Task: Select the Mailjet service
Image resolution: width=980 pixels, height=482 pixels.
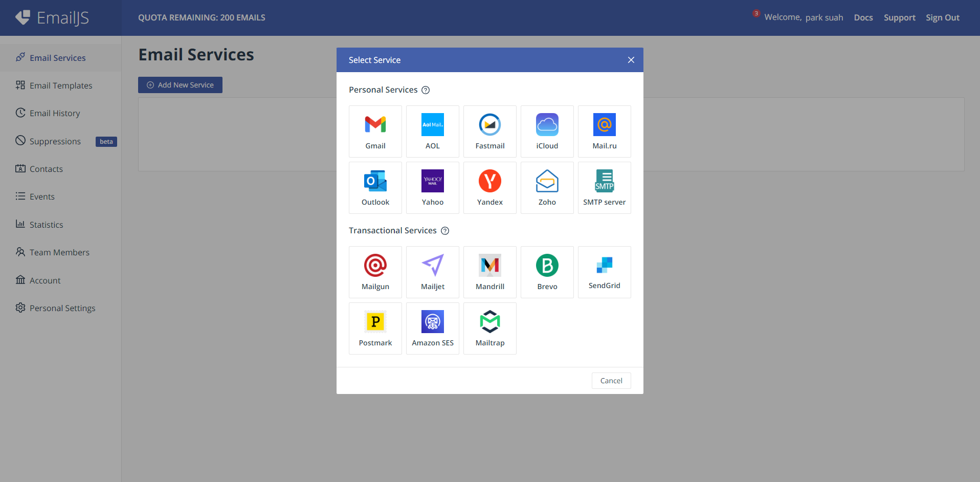Action: coord(433,272)
